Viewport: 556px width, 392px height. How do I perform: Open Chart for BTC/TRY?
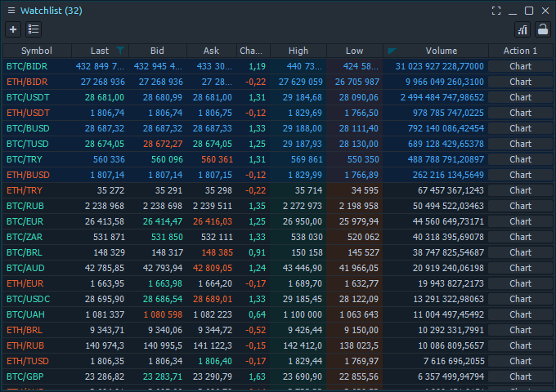[520, 159]
